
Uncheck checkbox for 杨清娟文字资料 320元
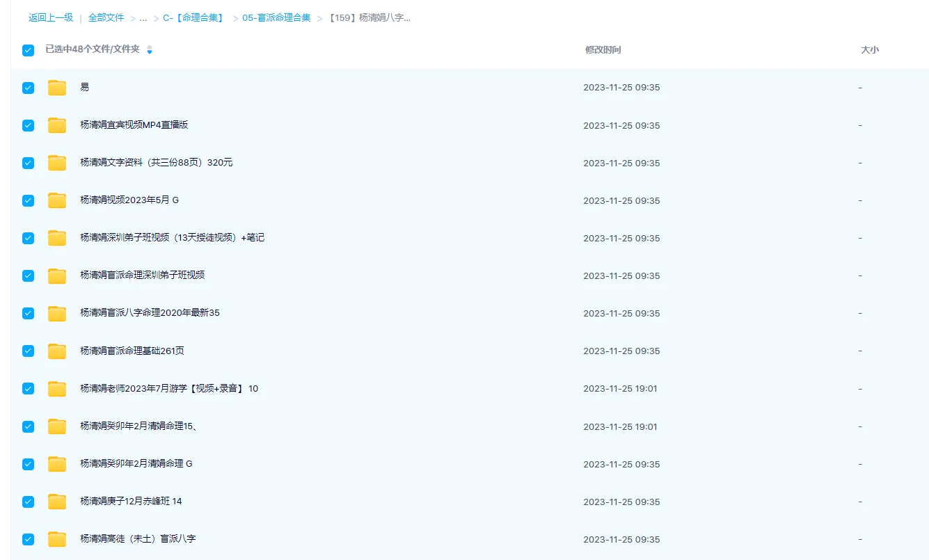[28, 163]
